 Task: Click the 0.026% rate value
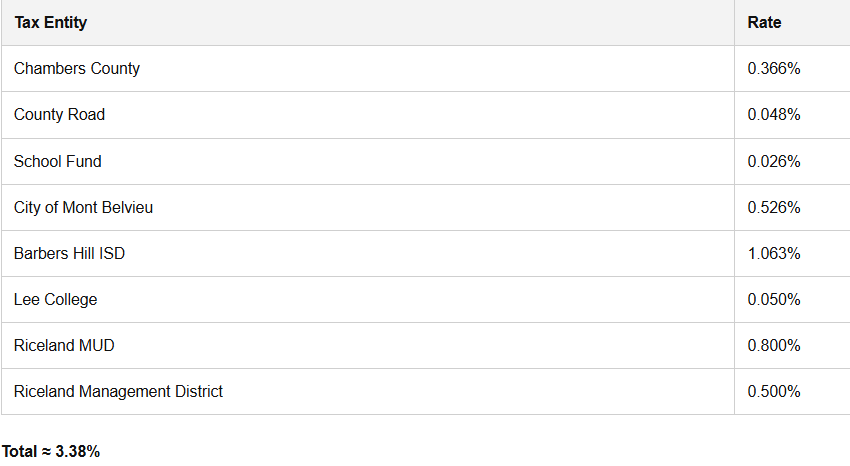(774, 161)
